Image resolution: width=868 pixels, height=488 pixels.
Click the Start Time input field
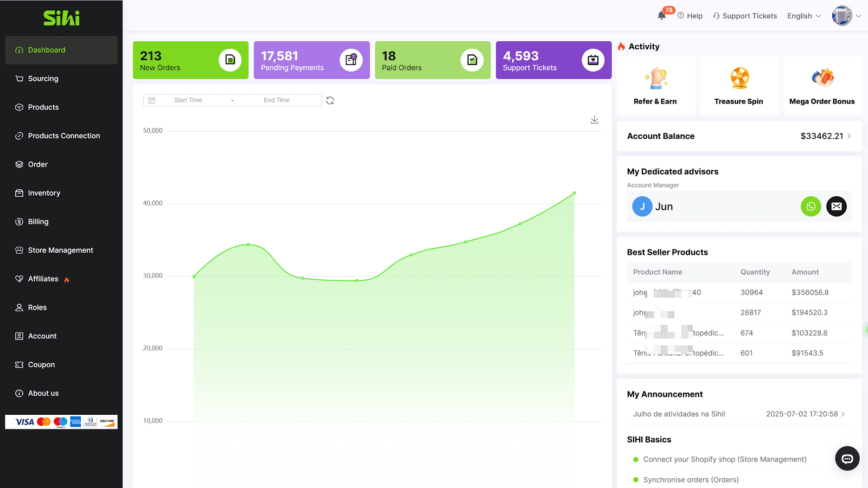pos(188,100)
